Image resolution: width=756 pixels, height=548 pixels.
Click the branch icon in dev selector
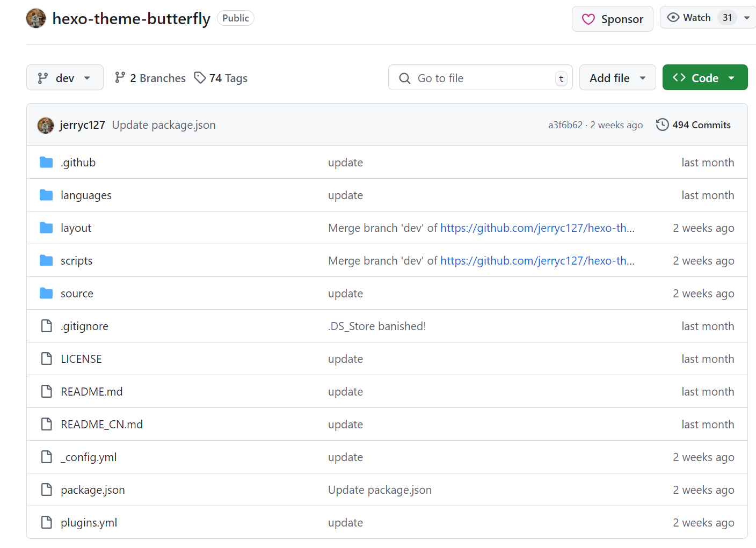[x=43, y=78]
